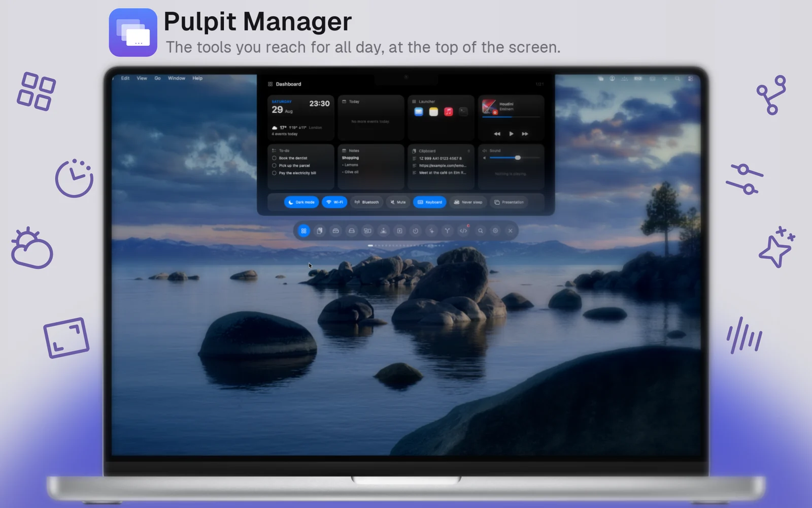Close the pill toolbar with the X icon
The height and width of the screenshot is (508, 812).
point(511,231)
